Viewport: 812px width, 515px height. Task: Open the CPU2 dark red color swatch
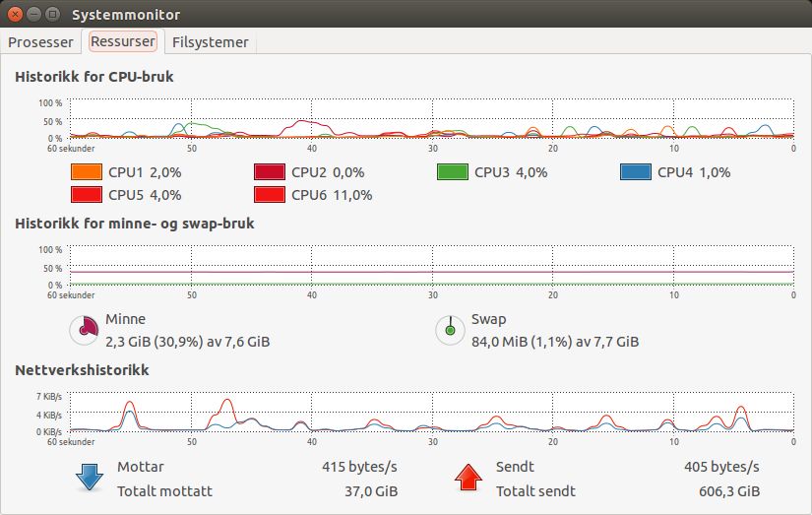(270, 172)
